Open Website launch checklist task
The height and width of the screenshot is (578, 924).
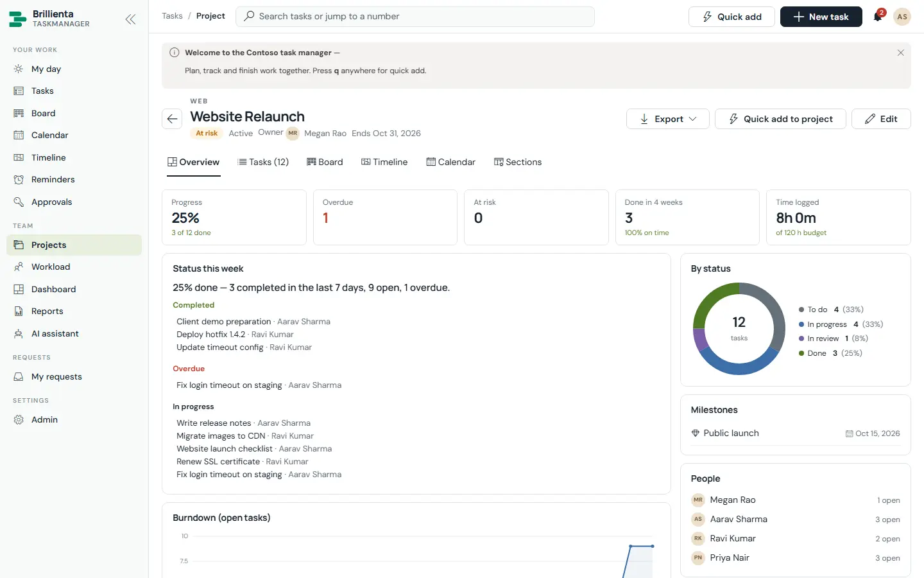coord(225,449)
